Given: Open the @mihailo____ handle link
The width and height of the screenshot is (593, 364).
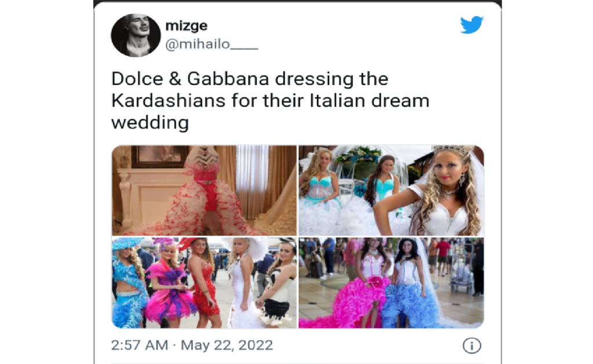Looking at the screenshot, I should point(211,44).
